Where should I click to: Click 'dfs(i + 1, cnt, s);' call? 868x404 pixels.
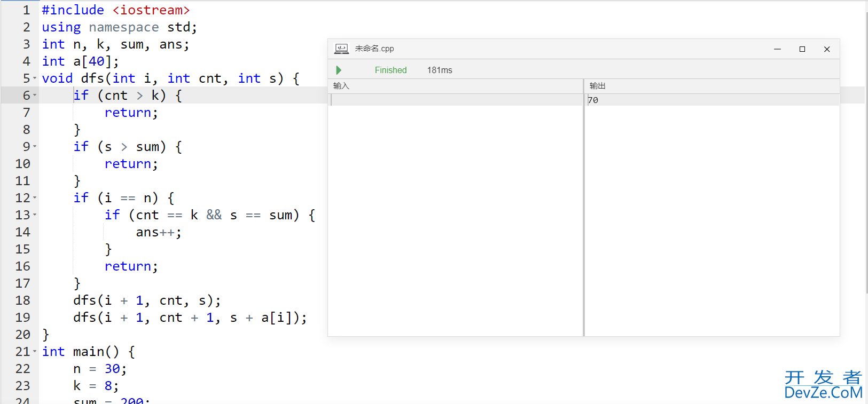(x=147, y=300)
